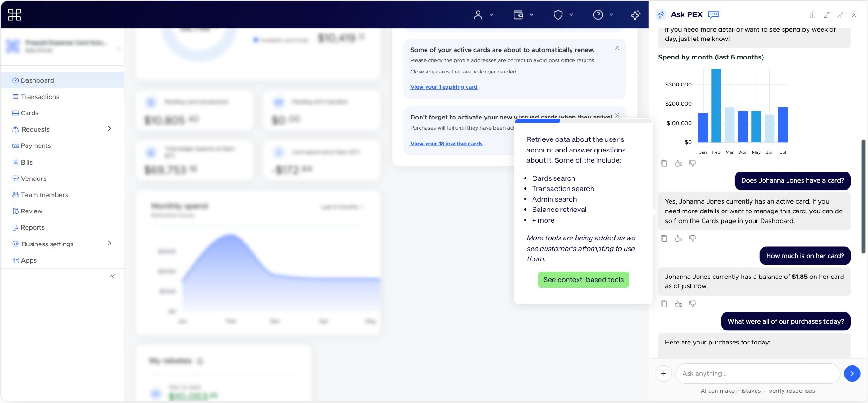Open the Dashboard page
Viewport: 868px width, 403px height.
click(62, 80)
